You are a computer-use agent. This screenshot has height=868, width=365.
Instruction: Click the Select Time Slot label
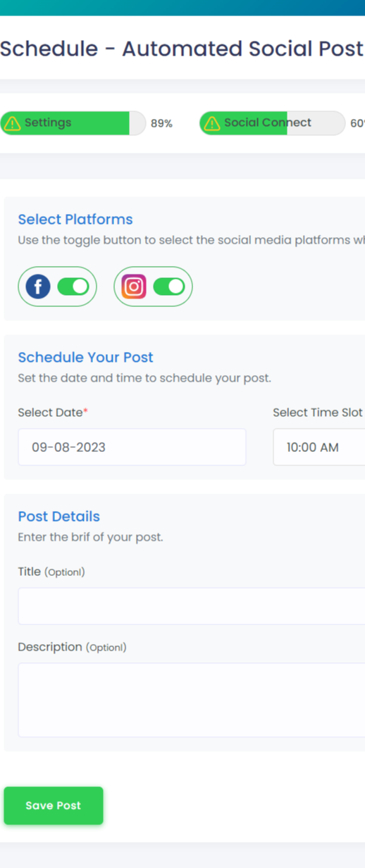318,413
